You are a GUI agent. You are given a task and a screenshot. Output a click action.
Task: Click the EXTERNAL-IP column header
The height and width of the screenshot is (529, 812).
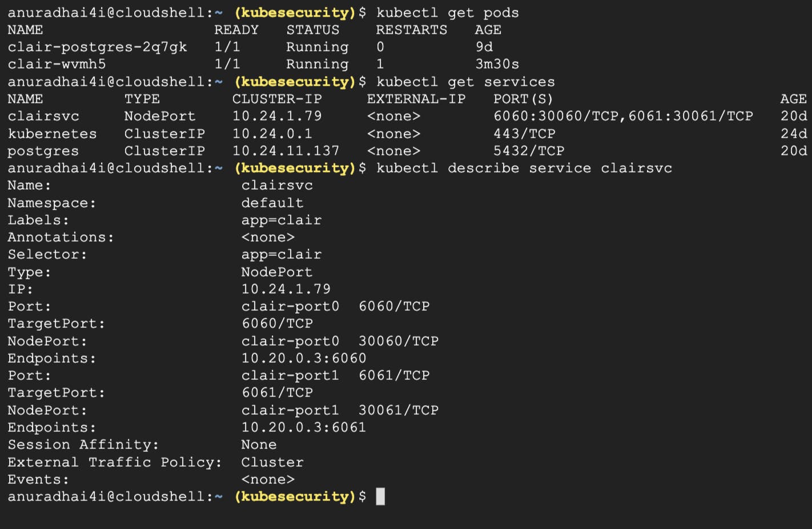click(416, 99)
